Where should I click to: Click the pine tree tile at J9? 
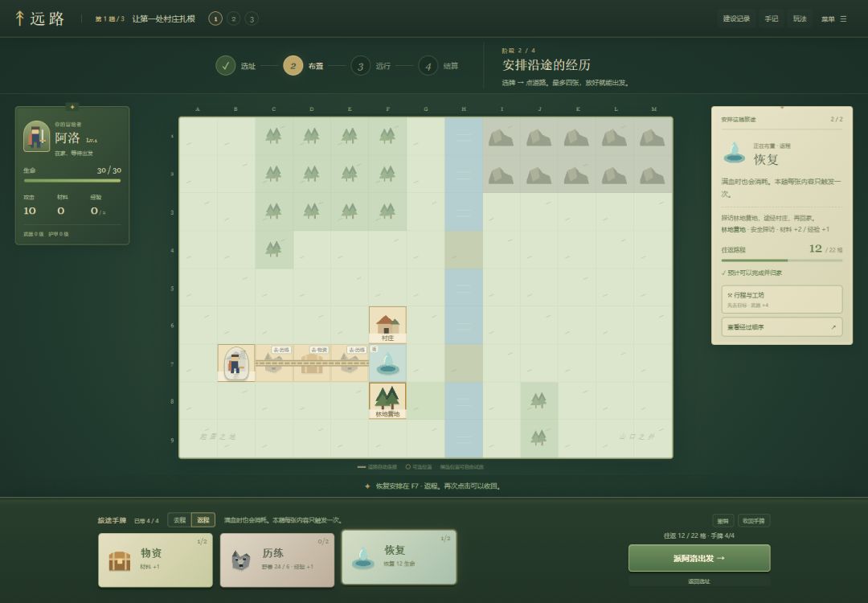[x=538, y=438]
